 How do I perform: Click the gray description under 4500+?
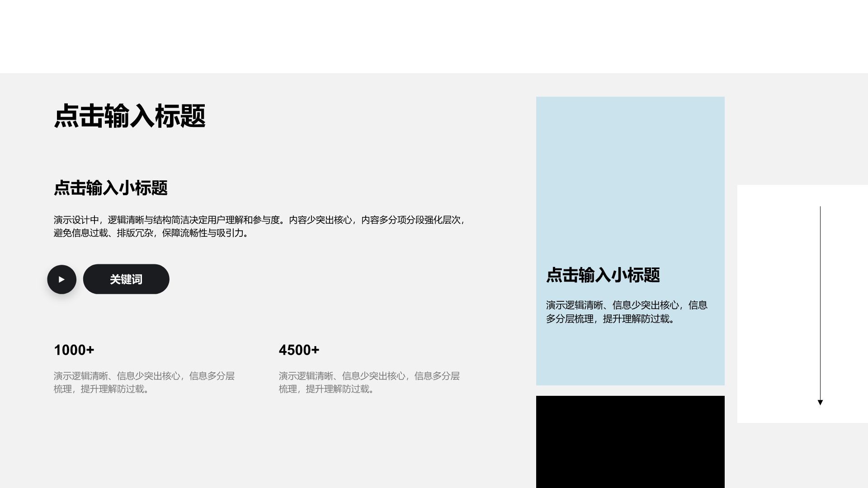[x=369, y=382]
